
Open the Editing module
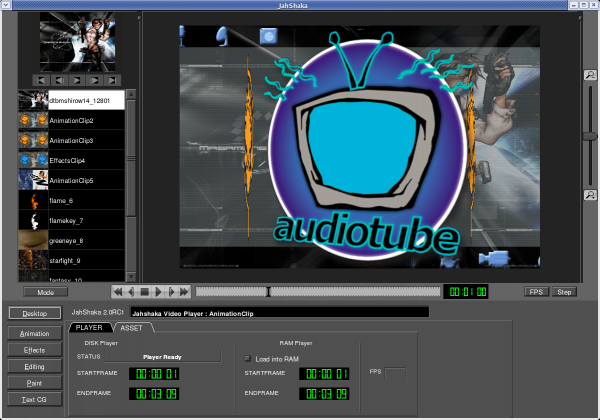point(34,366)
